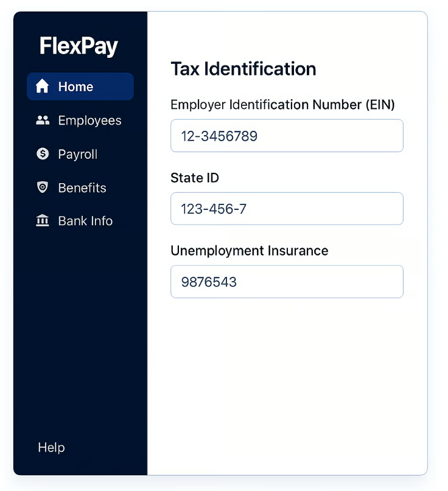Image resolution: width=448 pixels, height=491 pixels.
Task: Select the Benefits text in sidebar
Action: [x=82, y=187]
